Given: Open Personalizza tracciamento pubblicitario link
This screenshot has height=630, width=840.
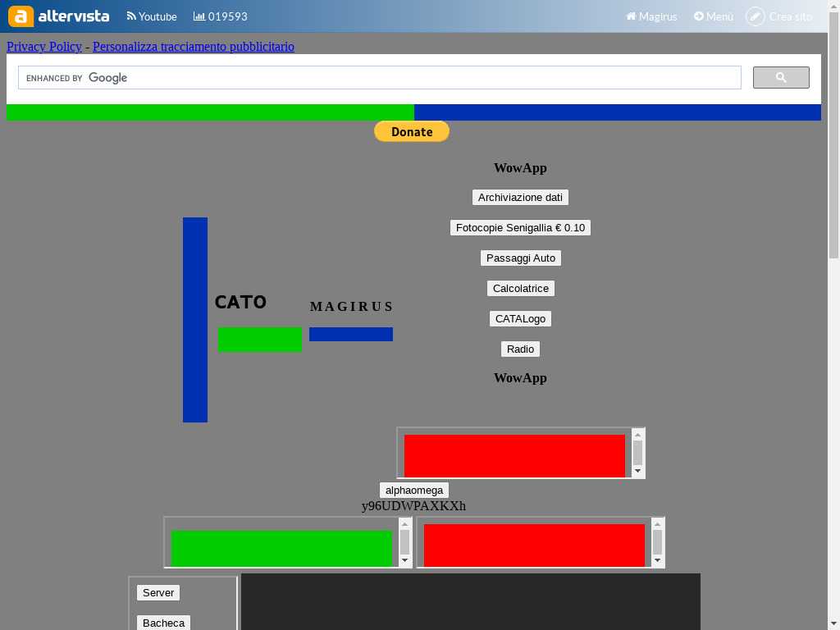Looking at the screenshot, I should (193, 47).
